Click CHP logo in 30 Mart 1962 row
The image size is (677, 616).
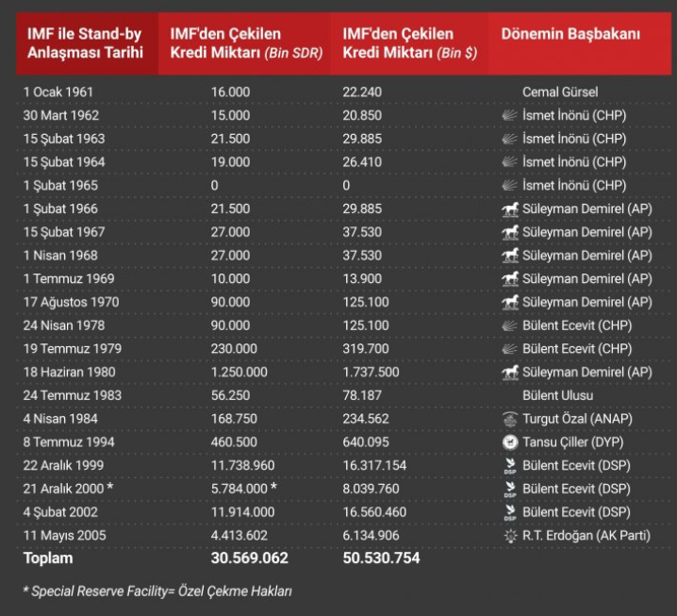pos(509,115)
